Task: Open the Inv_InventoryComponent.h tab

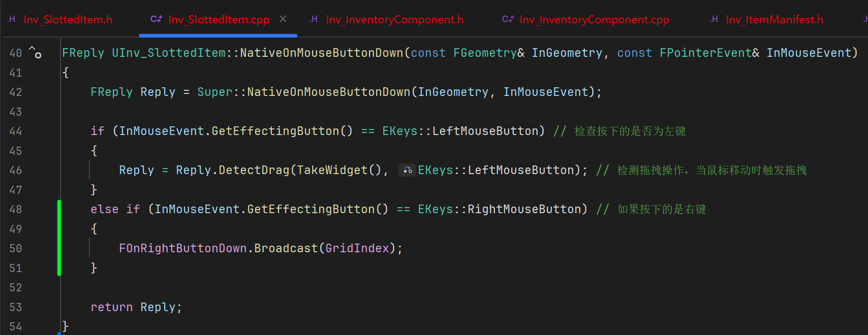Action: (x=394, y=19)
